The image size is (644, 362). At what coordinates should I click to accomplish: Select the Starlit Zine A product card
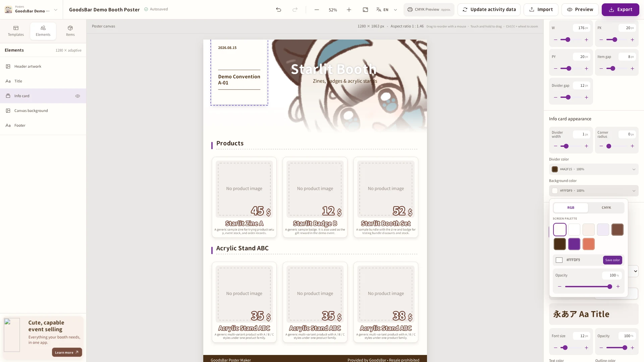(244, 197)
